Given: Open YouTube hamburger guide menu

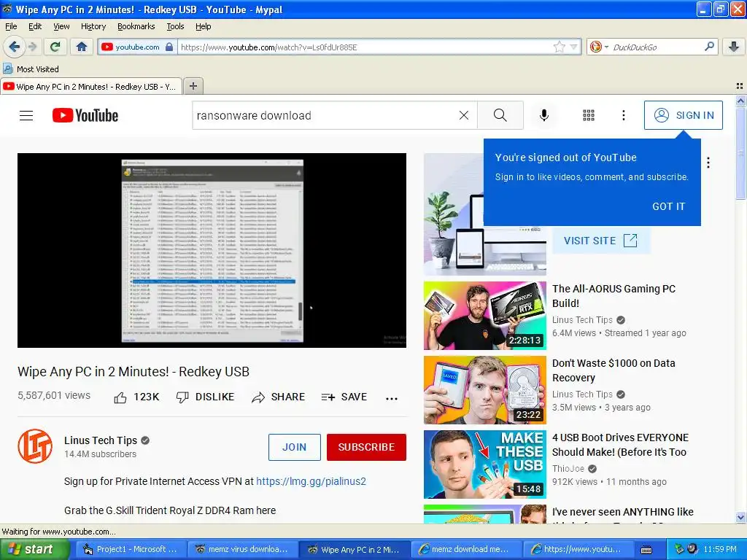Looking at the screenshot, I should [26, 115].
